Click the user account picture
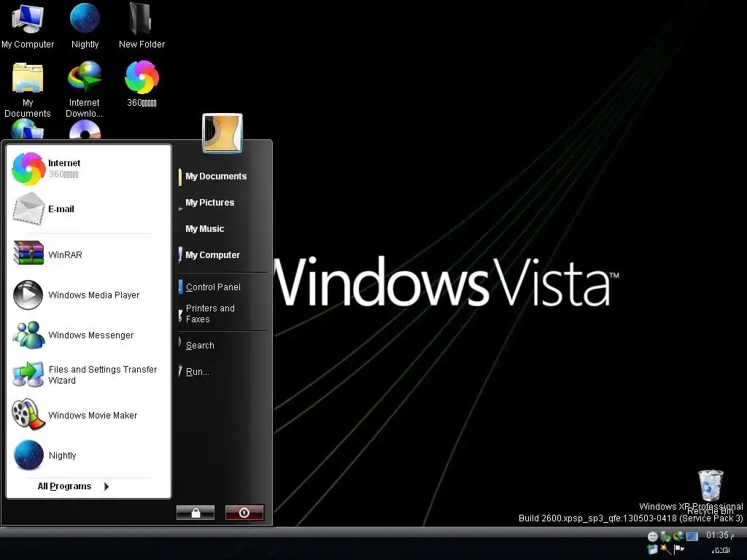The height and width of the screenshot is (560, 747). (222, 133)
